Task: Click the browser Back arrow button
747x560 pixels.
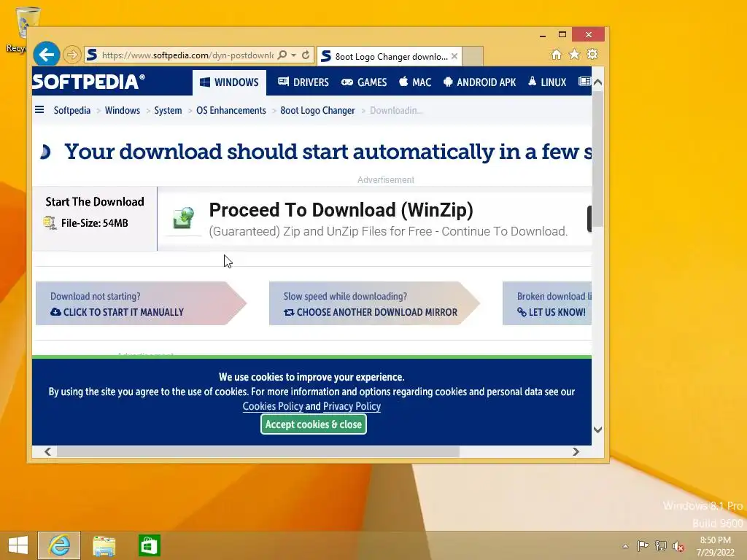Action: (46, 55)
